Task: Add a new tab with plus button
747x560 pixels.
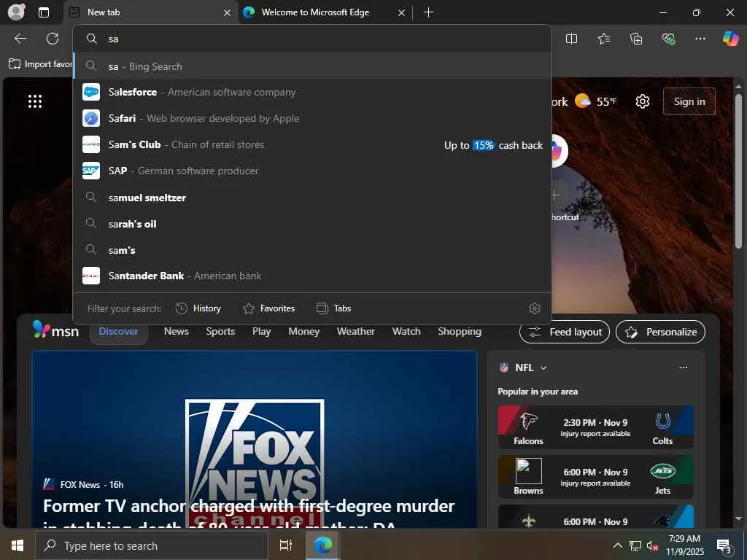Action: (x=428, y=12)
